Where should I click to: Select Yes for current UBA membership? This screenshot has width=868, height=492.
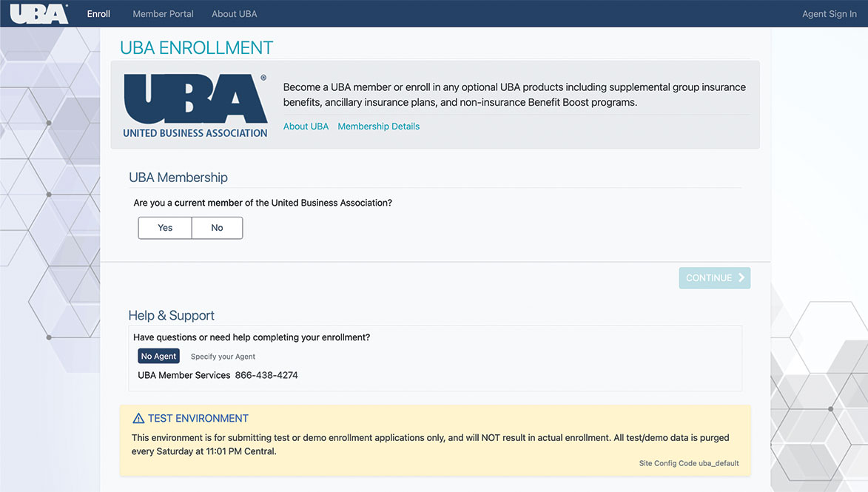point(164,228)
